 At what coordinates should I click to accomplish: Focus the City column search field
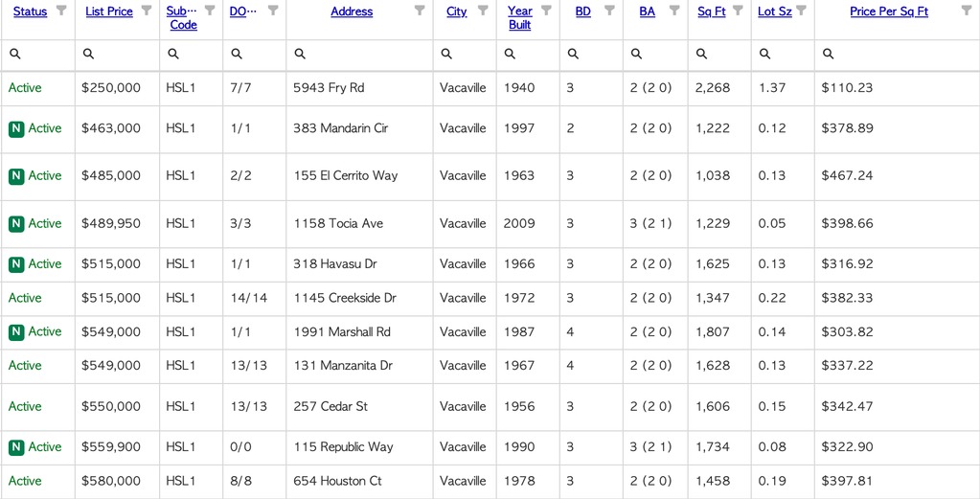click(465, 55)
